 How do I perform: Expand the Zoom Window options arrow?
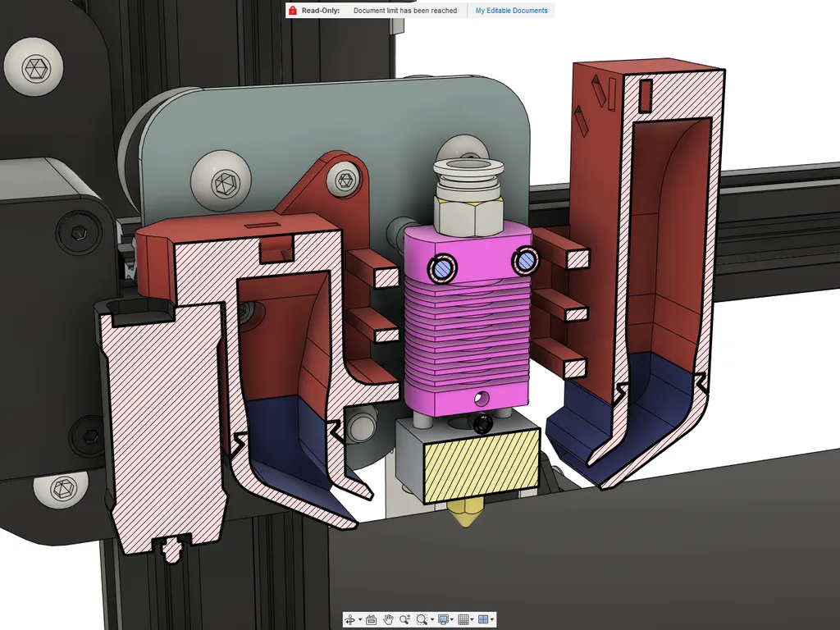click(432, 620)
